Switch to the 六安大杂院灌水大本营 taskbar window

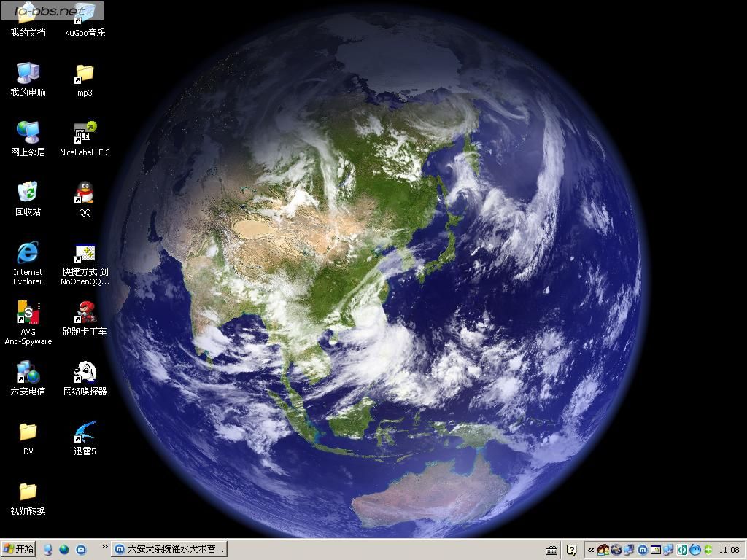(x=169, y=550)
